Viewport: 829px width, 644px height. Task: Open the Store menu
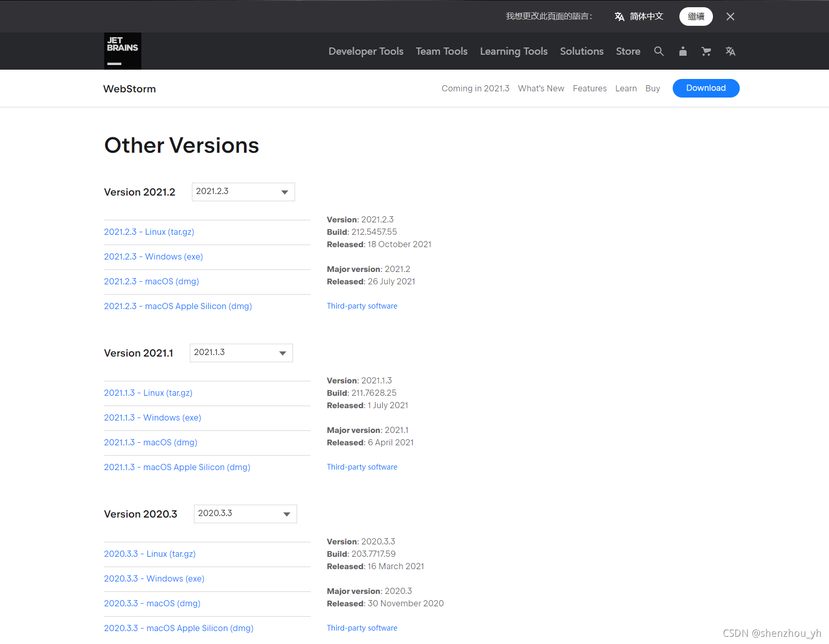tap(628, 51)
